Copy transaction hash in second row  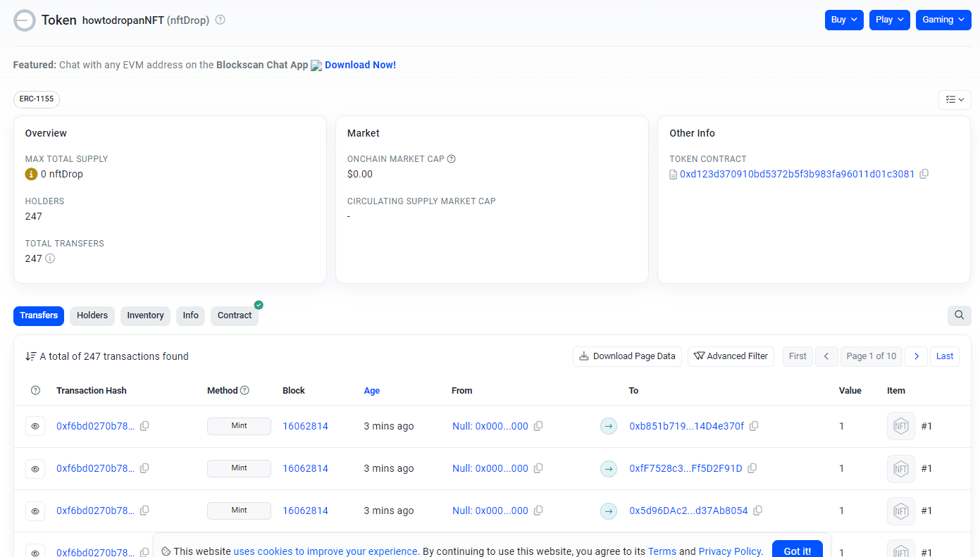144,468
